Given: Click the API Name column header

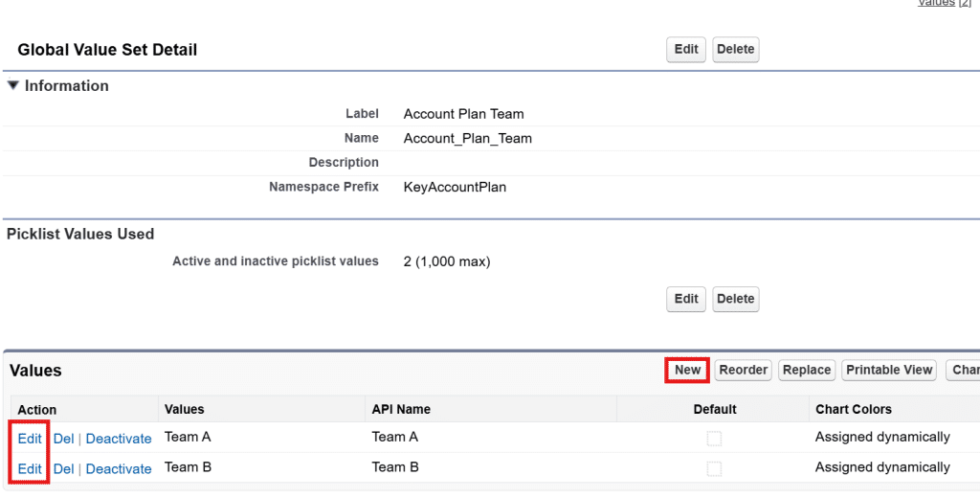Looking at the screenshot, I should [x=401, y=409].
